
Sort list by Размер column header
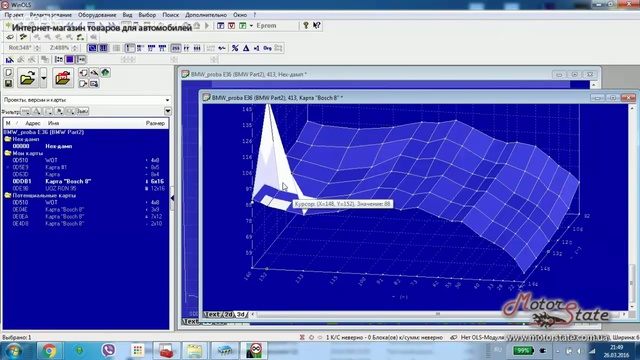pyautogui.click(x=155, y=123)
